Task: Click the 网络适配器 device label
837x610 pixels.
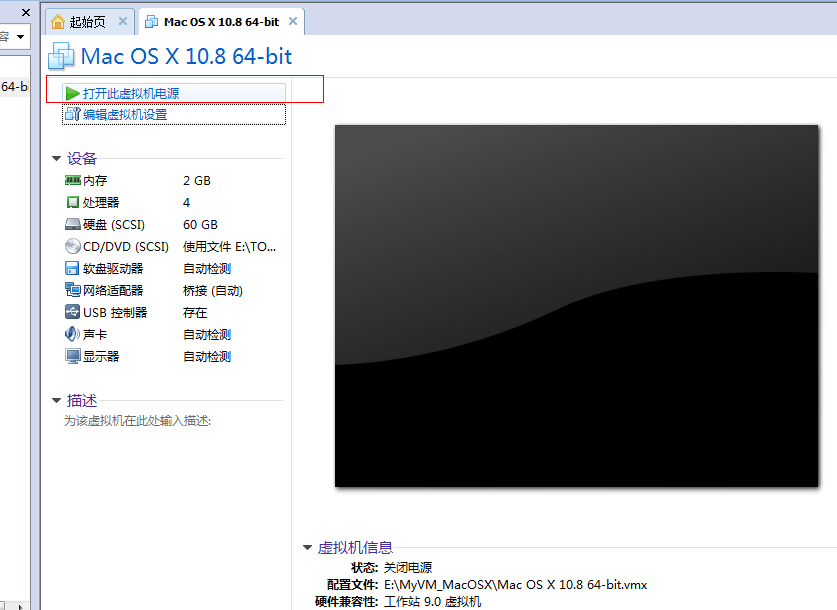Action: point(113,290)
